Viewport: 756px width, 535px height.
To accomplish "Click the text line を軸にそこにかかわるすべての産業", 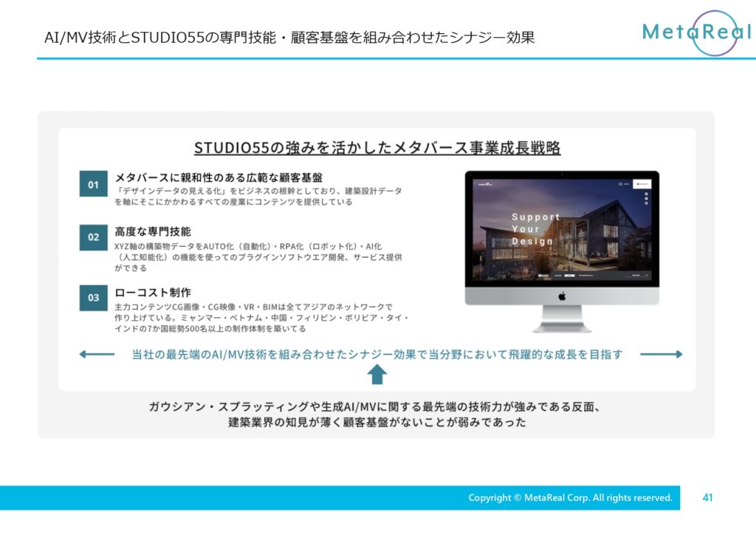I will 233,202.
